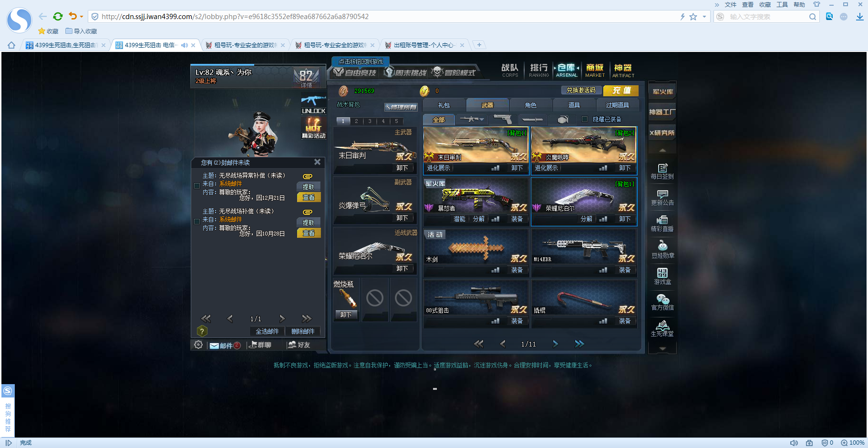
Task: Select the 全部 weapon filter tab
Action: point(439,120)
